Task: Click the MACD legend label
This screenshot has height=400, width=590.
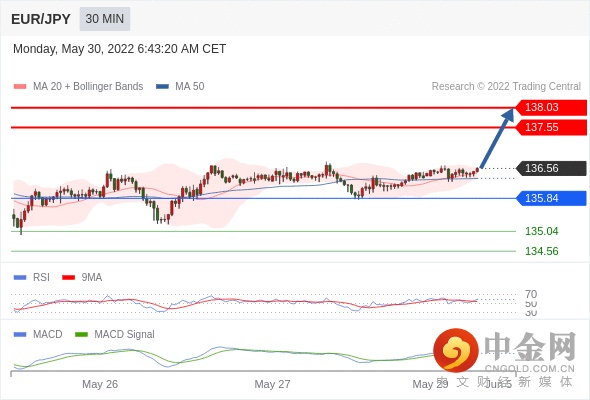Action: [47, 335]
